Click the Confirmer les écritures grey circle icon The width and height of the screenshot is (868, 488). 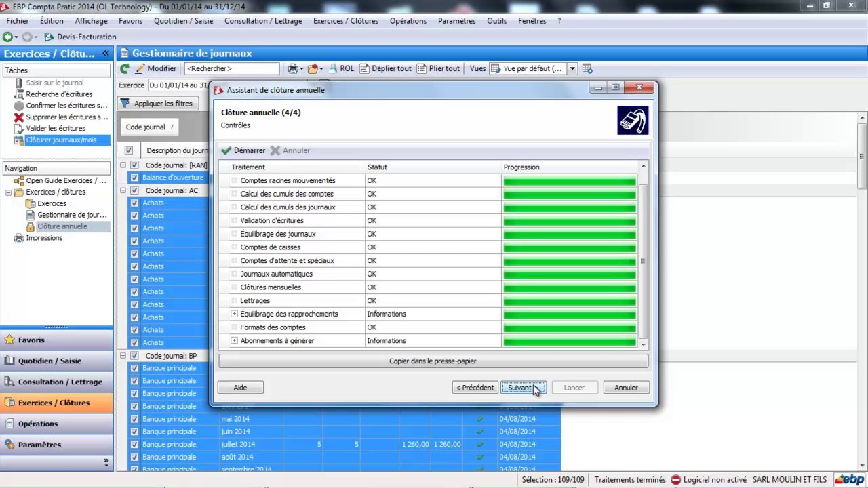click(19, 106)
